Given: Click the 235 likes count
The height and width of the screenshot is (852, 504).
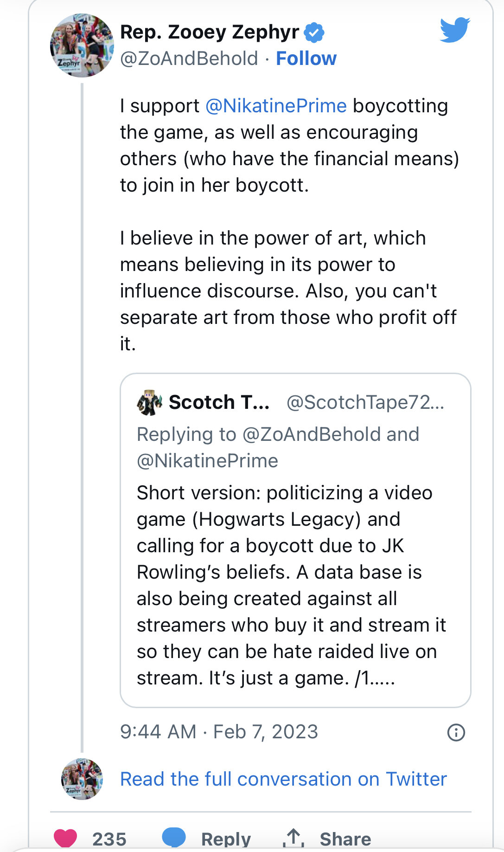Looking at the screenshot, I should pos(109,839).
